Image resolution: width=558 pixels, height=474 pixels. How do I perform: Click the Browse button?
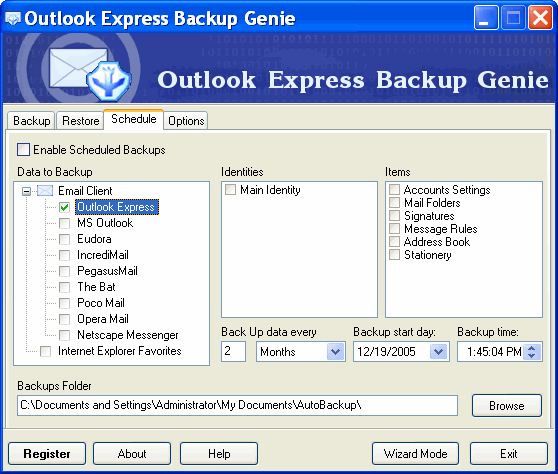click(x=507, y=405)
